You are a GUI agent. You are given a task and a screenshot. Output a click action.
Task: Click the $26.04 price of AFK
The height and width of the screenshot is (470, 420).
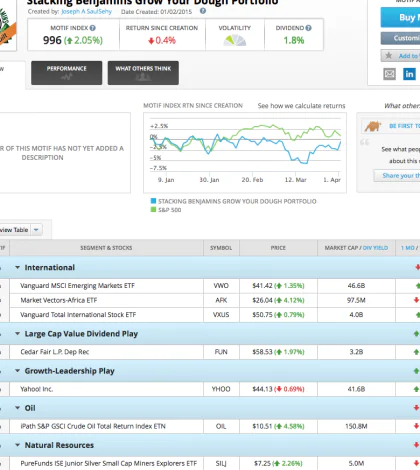(x=262, y=300)
